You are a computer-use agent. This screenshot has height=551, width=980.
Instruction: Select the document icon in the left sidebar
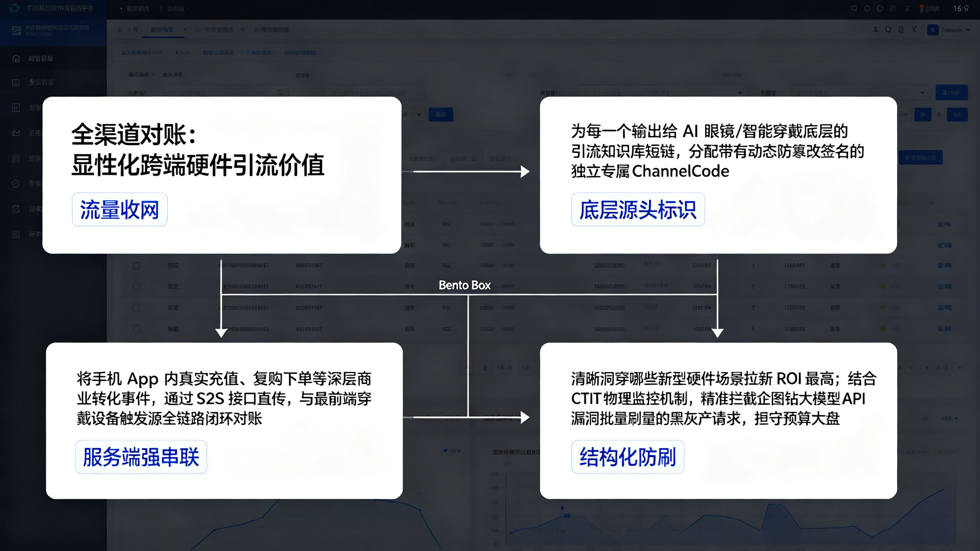16,82
